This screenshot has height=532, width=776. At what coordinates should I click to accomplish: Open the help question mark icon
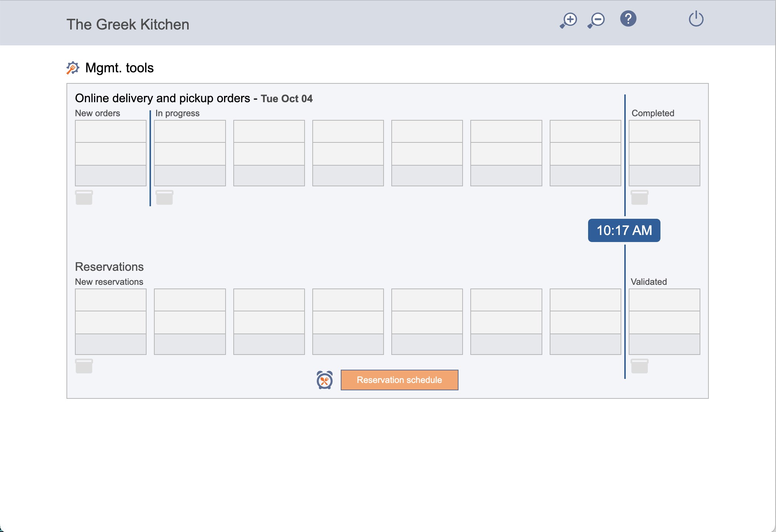coord(628,19)
